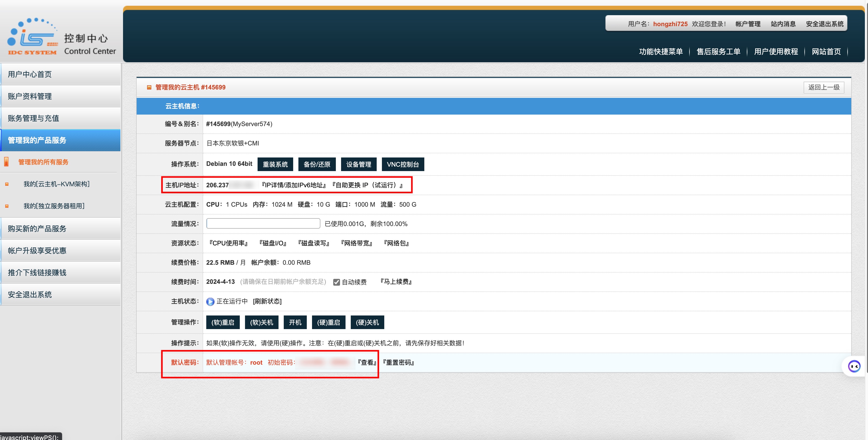Toggle the 自动续费 checkbox
Image resolution: width=868 pixels, height=440 pixels.
[x=336, y=282]
